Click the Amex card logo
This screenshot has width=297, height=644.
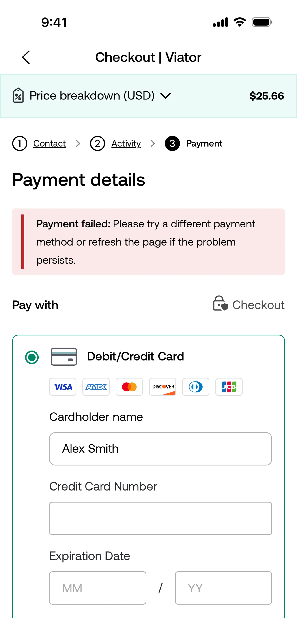[x=96, y=387]
